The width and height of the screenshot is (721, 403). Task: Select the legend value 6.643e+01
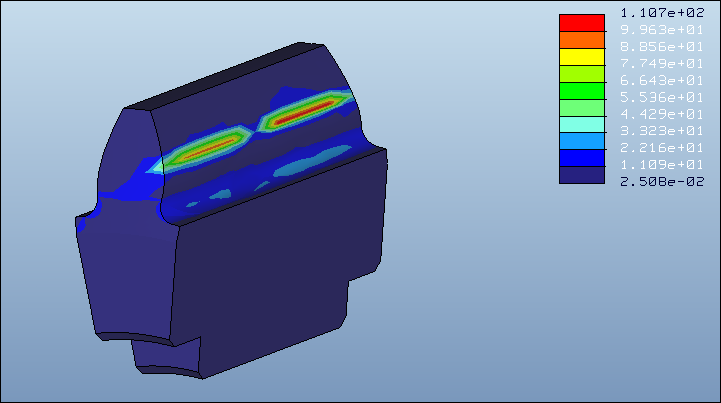coord(662,80)
